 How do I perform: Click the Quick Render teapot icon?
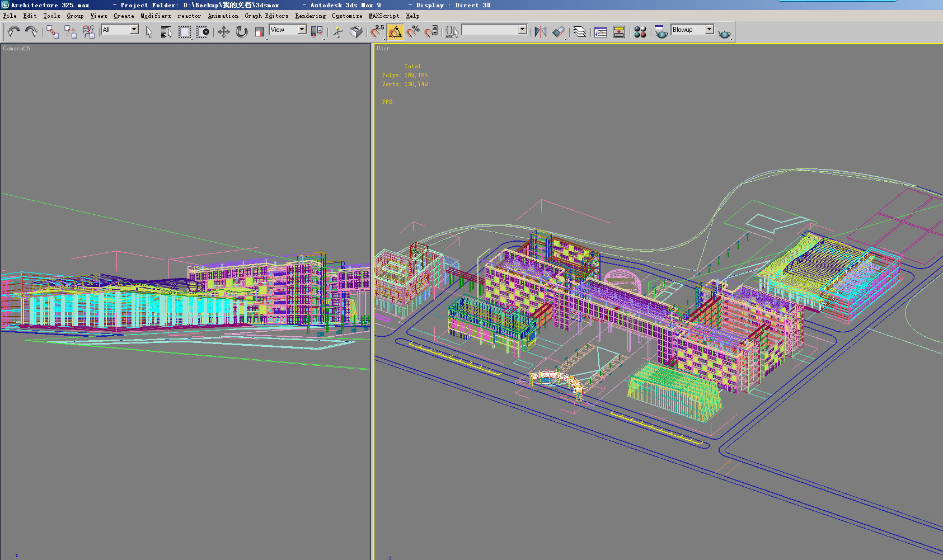(725, 33)
